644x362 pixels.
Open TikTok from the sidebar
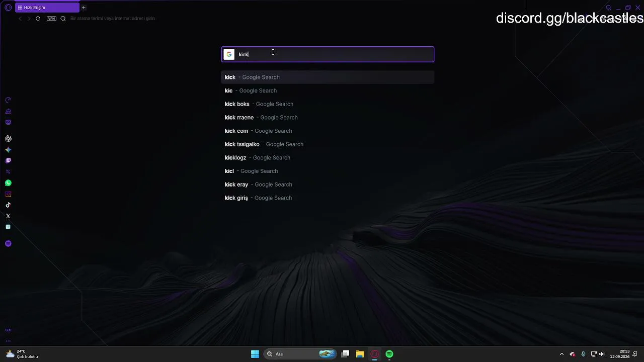(x=8, y=205)
